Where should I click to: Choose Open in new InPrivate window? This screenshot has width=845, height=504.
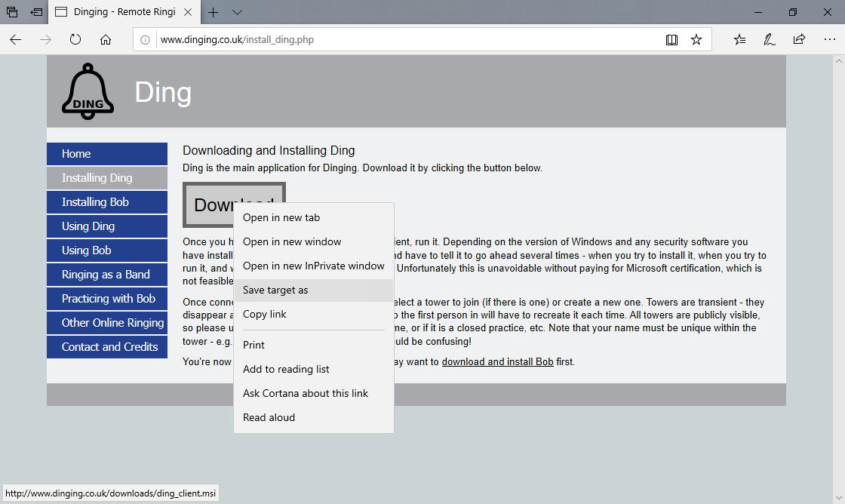pos(314,266)
